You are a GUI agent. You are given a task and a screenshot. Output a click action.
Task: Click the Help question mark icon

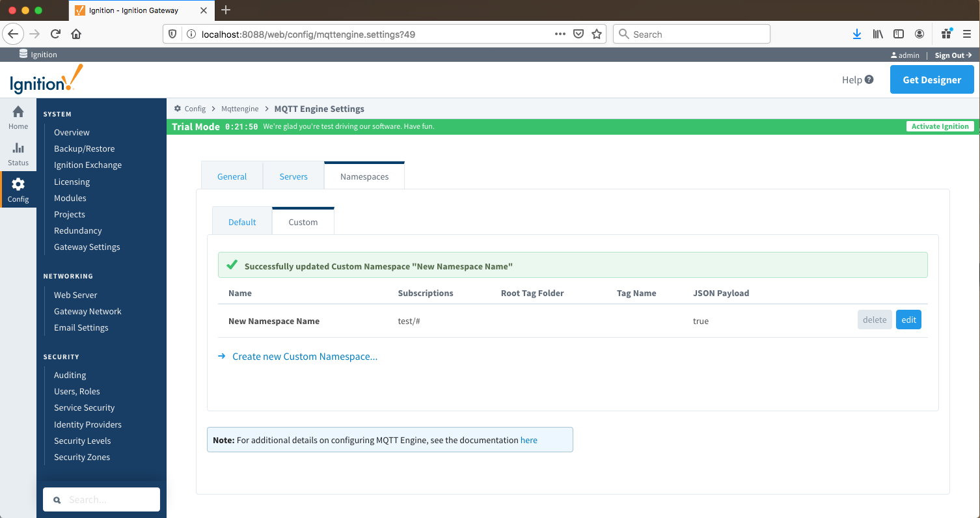869,79
